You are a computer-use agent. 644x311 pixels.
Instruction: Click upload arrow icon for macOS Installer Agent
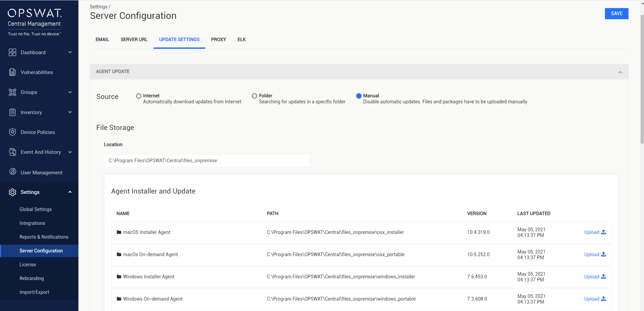(604, 232)
